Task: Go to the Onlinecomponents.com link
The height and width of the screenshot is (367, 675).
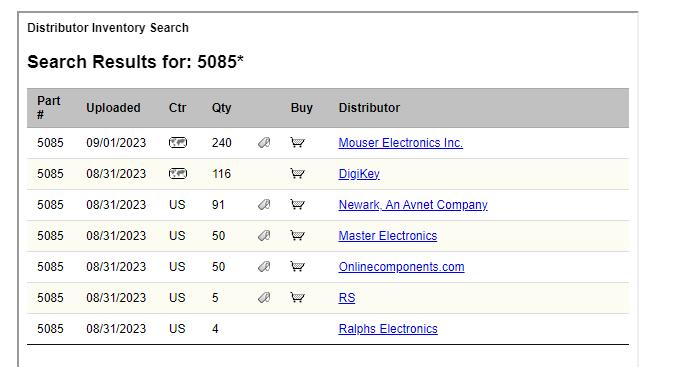Action: pyautogui.click(x=402, y=267)
